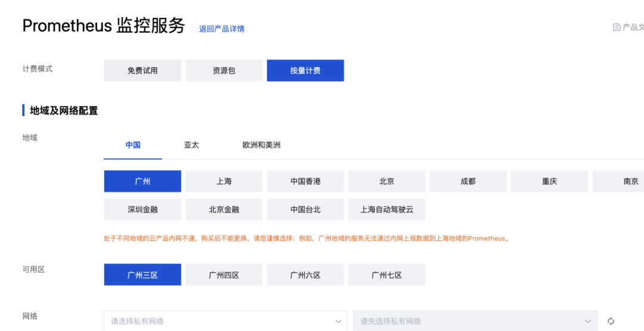Pick the 深圳金融 region option
This screenshot has width=644, height=331.
click(x=143, y=209)
